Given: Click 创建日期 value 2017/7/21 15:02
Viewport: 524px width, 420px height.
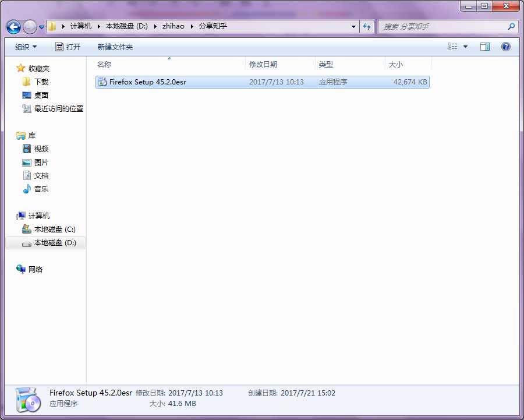Looking at the screenshot, I should pyautogui.click(x=308, y=393).
